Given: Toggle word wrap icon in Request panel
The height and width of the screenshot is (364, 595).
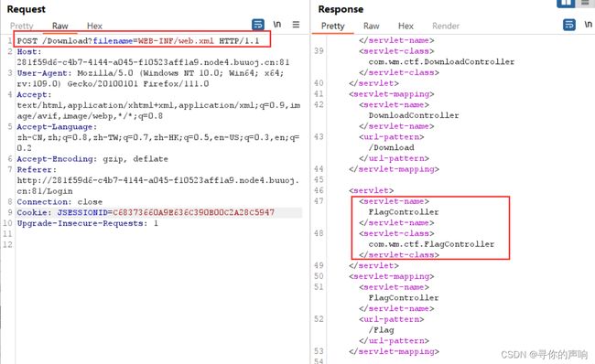Looking at the screenshot, I should [x=258, y=25].
